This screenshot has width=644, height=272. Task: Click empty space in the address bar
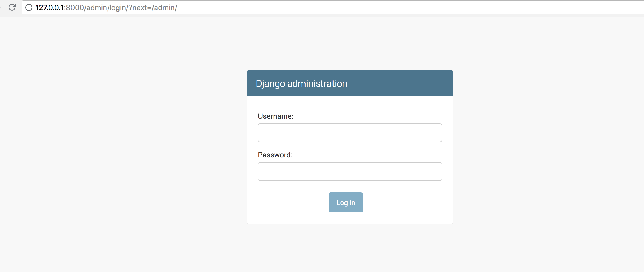coord(392,7)
